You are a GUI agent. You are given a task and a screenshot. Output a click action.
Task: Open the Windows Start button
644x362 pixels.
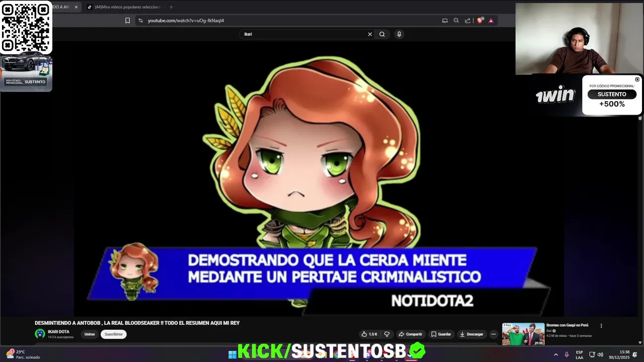pos(232,354)
